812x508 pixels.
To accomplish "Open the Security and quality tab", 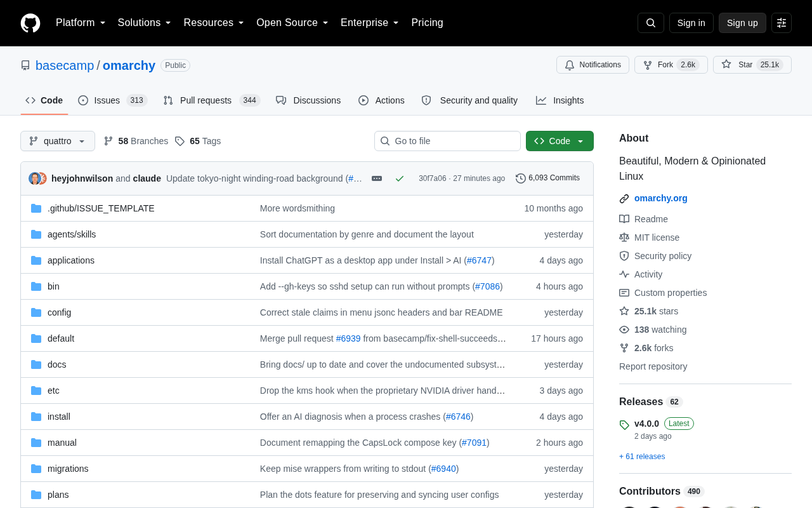I will click(469, 100).
